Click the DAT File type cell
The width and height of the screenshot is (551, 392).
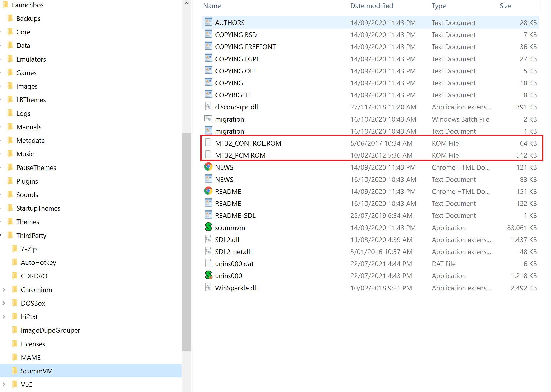(443, 264)
